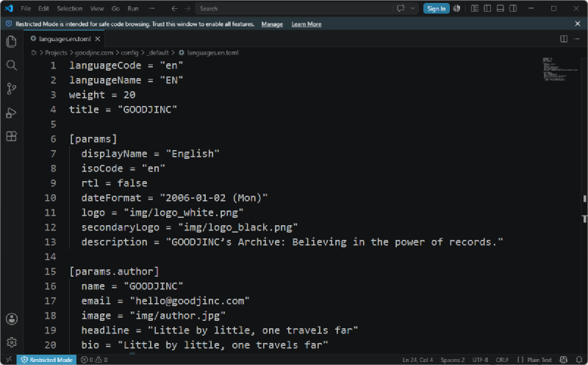
Task: Open errors and warnings count
Action: coord(94,359)
